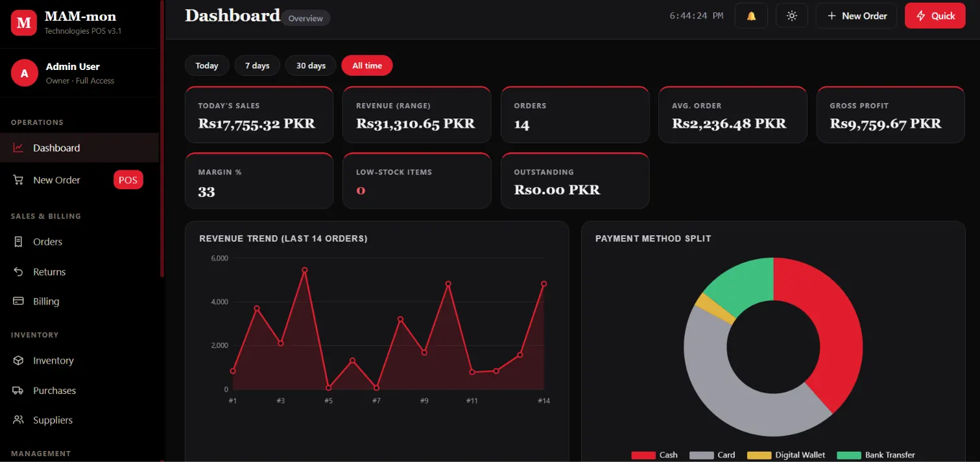Select the All time range filter

coord(367,65)
